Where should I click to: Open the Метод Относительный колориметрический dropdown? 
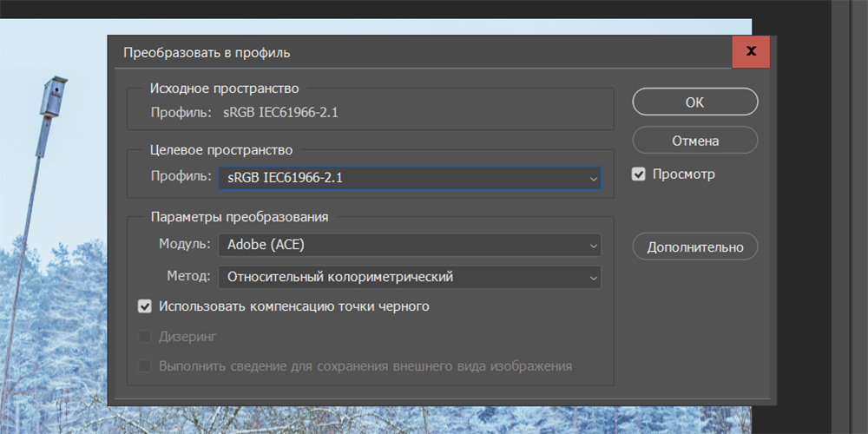410,277
